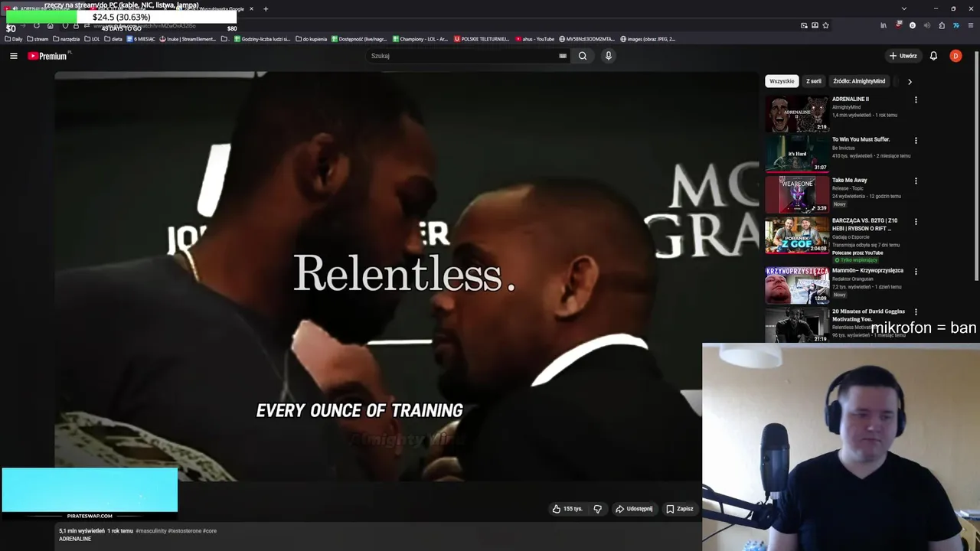Open a new browser tab with plus
This screenshot has height=551, width=980.
266,9
